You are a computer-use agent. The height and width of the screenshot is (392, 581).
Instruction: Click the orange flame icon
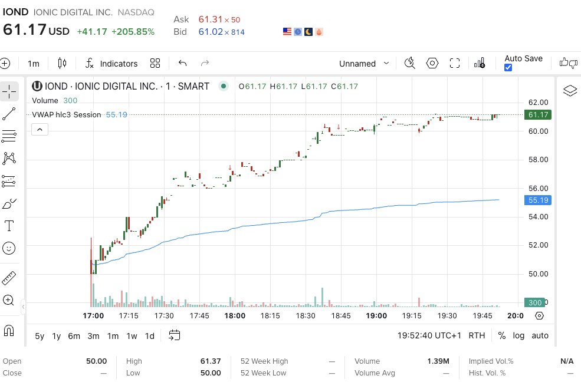click(x=319, y=32)
